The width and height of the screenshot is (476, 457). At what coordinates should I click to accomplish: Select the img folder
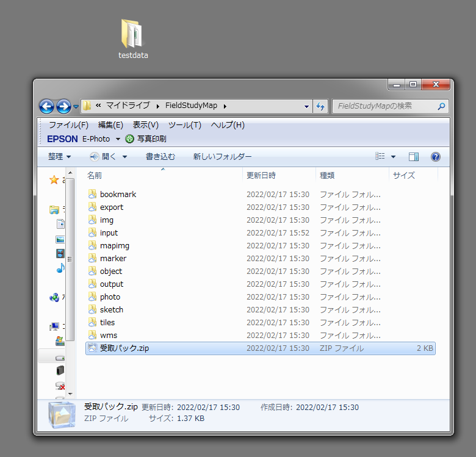click(x=261, y=220)
